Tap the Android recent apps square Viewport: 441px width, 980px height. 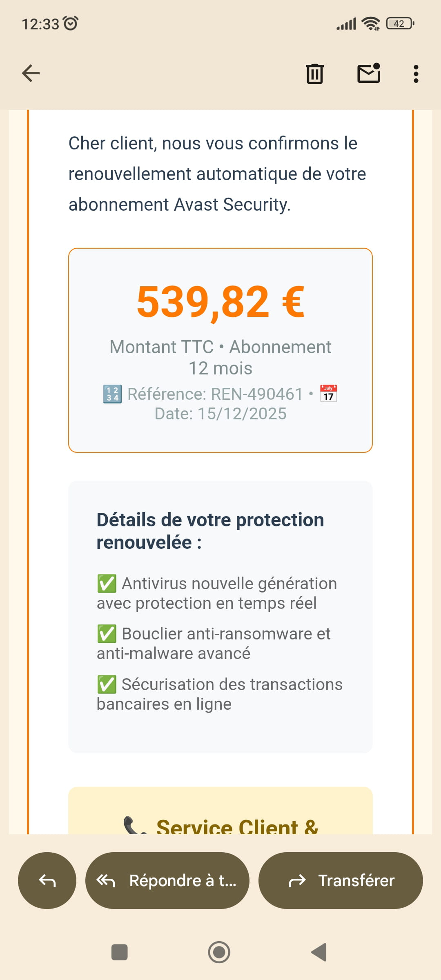point(120,952)
